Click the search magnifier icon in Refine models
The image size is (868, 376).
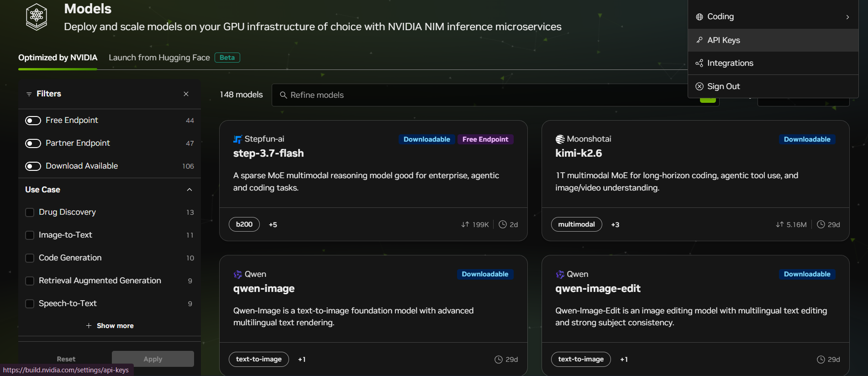pos(283,95)
